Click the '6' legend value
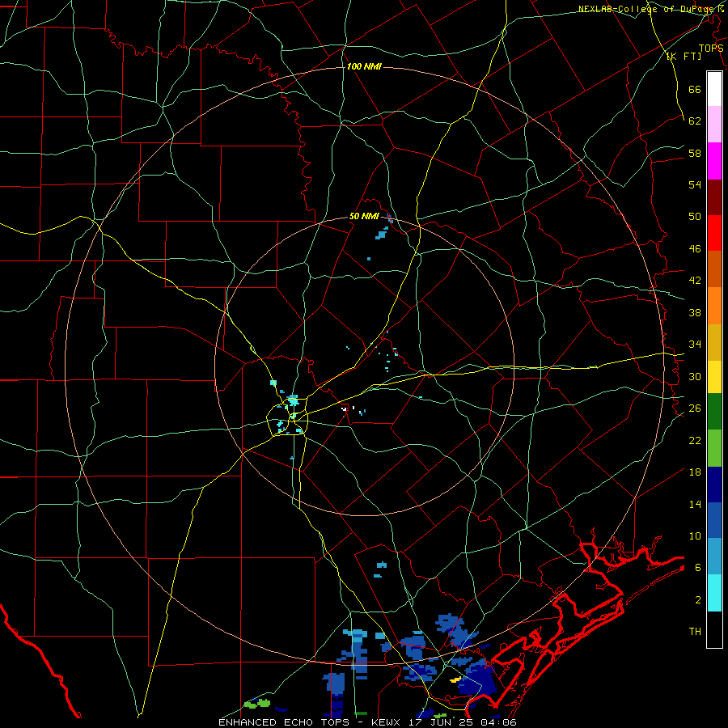This screenshot has width=728, height=728. [x=698, y=567]
